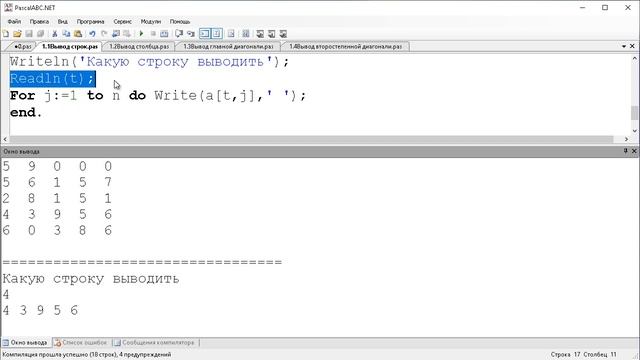Click the Столбец 11 status bar indicator
The image size is (640, 360).
click(600, 355)
